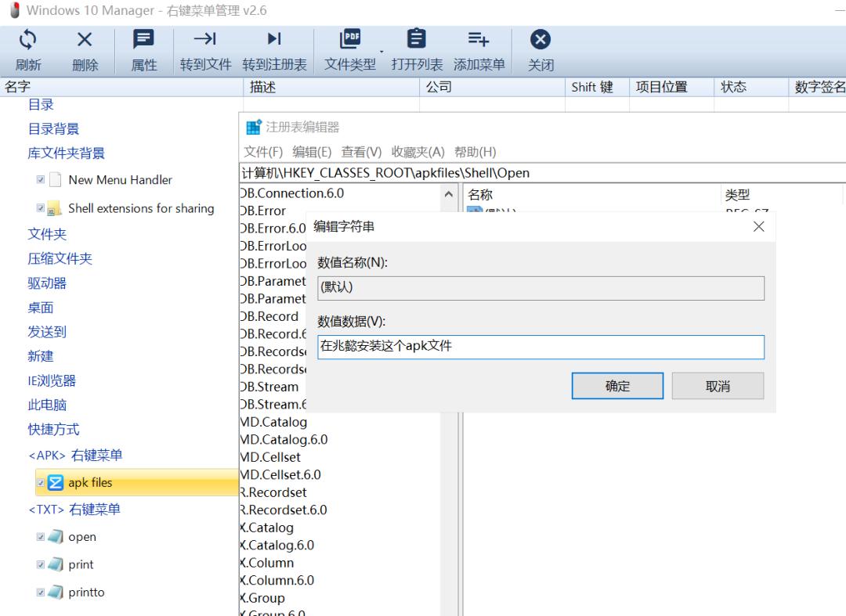Open the dropdown arrow beside 文件类型
This screenshot has width=846, height=616.
[381, 52]
